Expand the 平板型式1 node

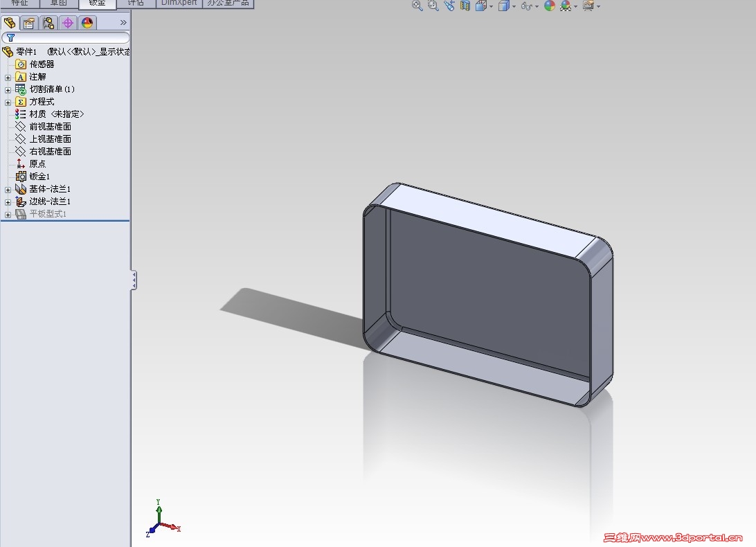point(8,215)
